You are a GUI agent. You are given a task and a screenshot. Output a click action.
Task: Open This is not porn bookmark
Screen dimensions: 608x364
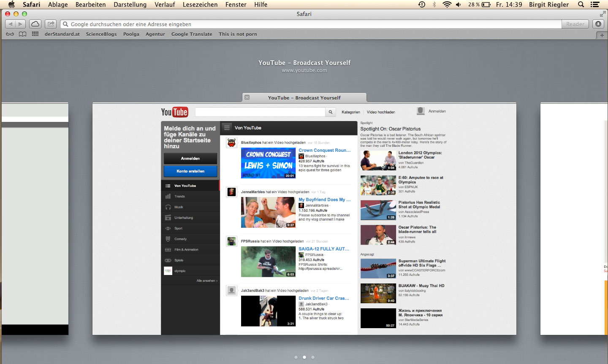tap(238, 34)
